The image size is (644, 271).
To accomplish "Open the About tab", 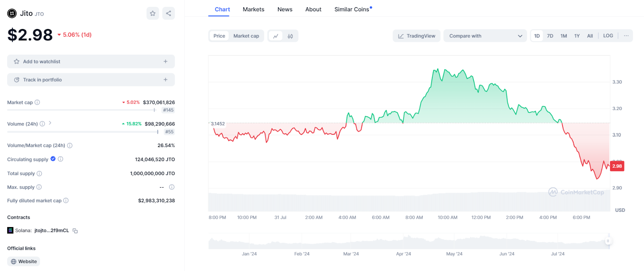I will coord(313,9).
